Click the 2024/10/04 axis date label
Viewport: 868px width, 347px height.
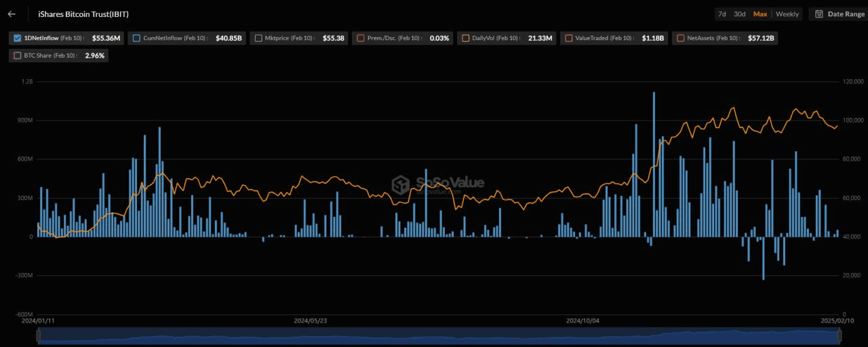click(x=583, y=321)
